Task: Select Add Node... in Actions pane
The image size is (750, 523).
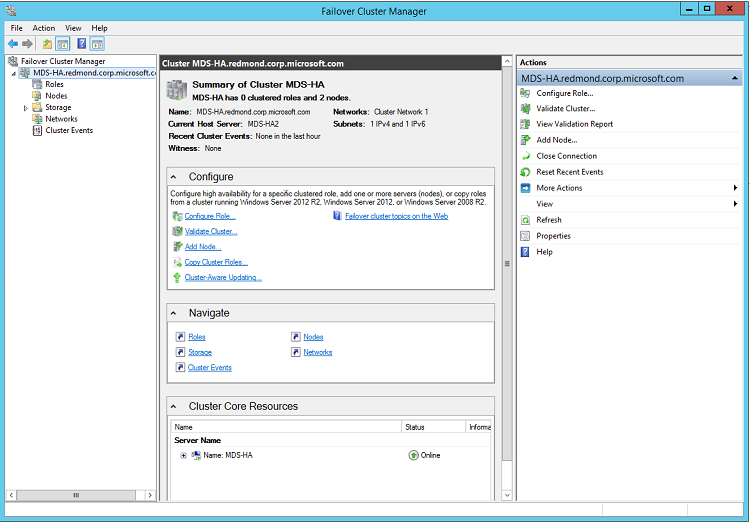Action: 557,140
